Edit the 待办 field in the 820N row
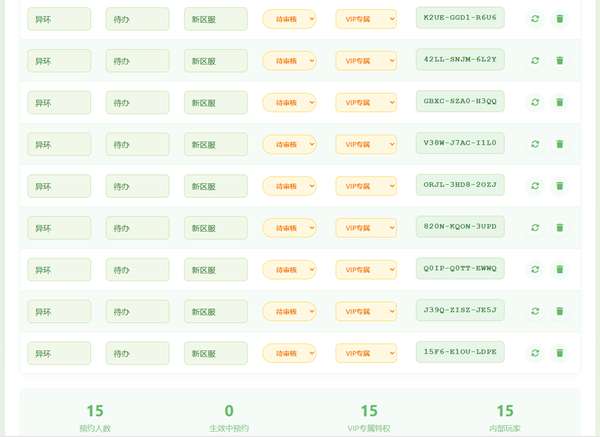 137,228
